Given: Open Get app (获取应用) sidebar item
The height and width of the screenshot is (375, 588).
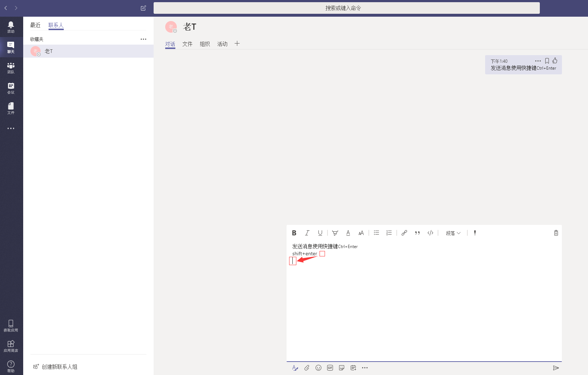Looking at the screenshot, I should pos(11,326).
